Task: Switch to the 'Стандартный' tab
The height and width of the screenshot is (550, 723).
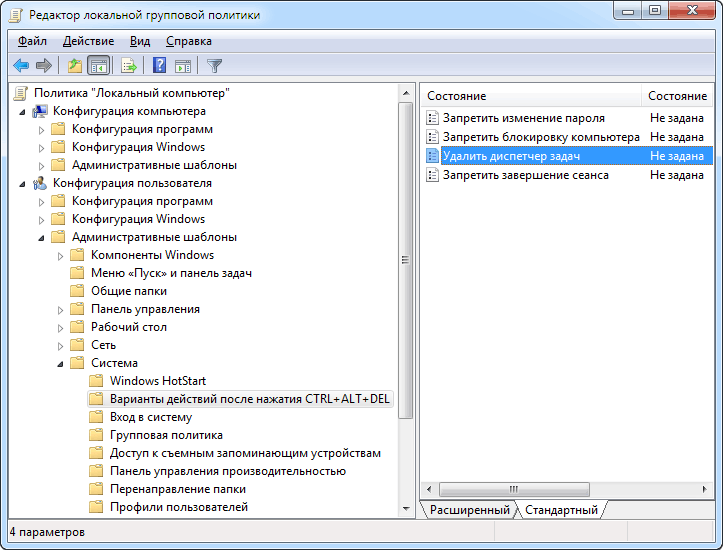Action: tap(561, 510)
